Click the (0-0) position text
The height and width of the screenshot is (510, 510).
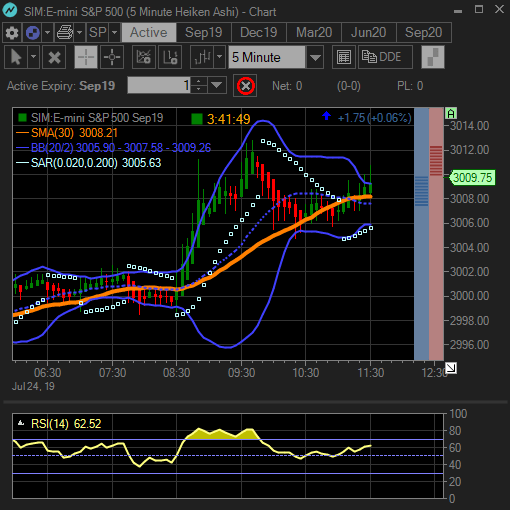coord(349,86)
